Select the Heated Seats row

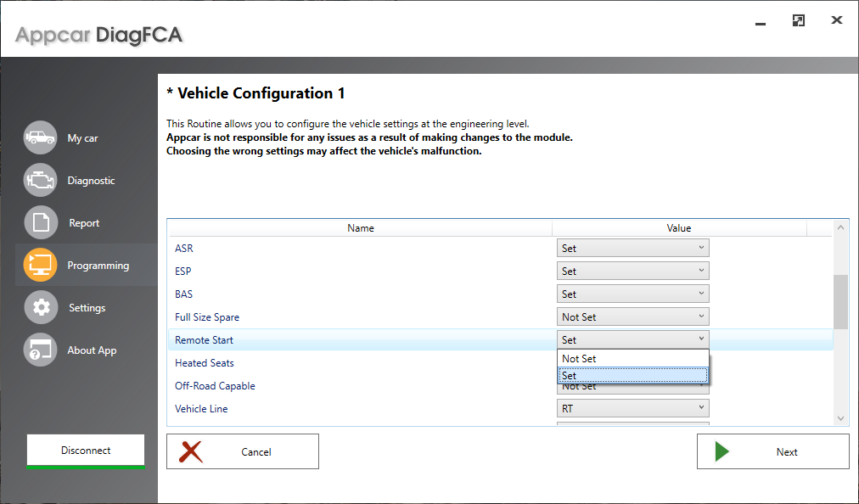coord(500,362)
